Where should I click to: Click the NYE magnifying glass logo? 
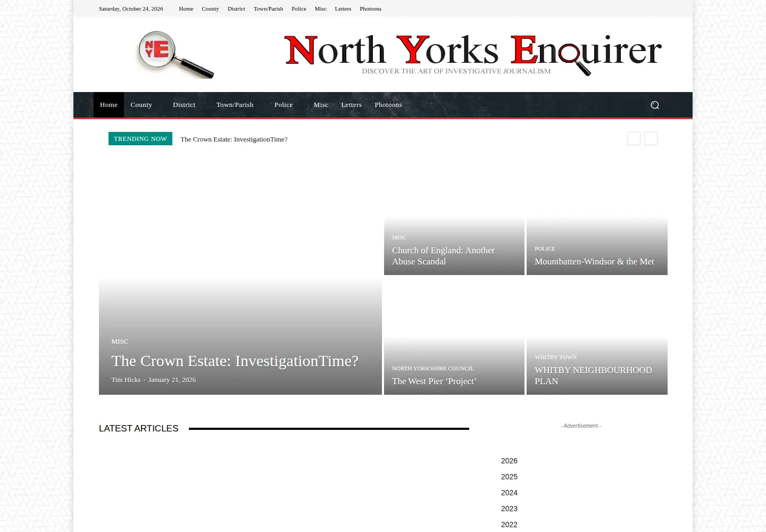[x=176, y=54]
